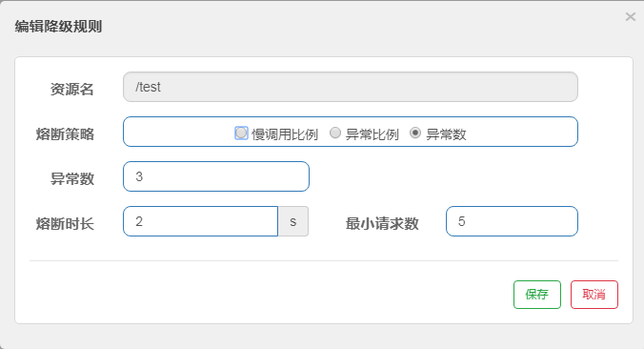Close the dialog with the X icon
Viewport: 644px width, 349px height.
(630, 17)
